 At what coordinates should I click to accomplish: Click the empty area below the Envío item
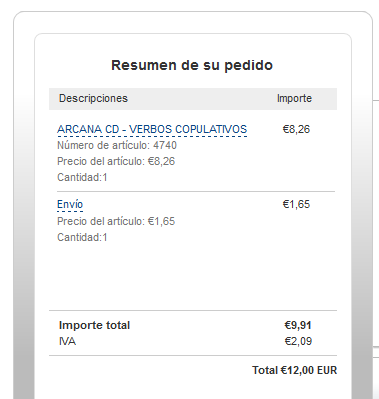(193, 277)
